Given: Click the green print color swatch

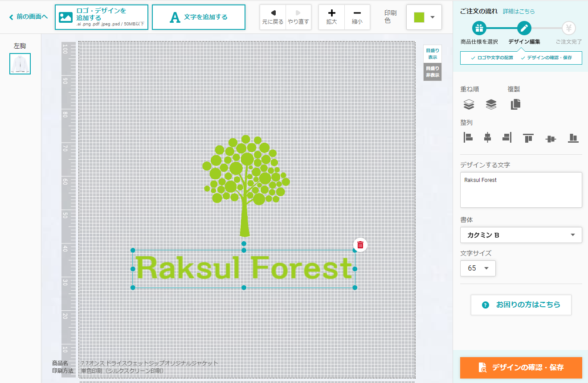Looking at the screenshot, I should point(419,17).
